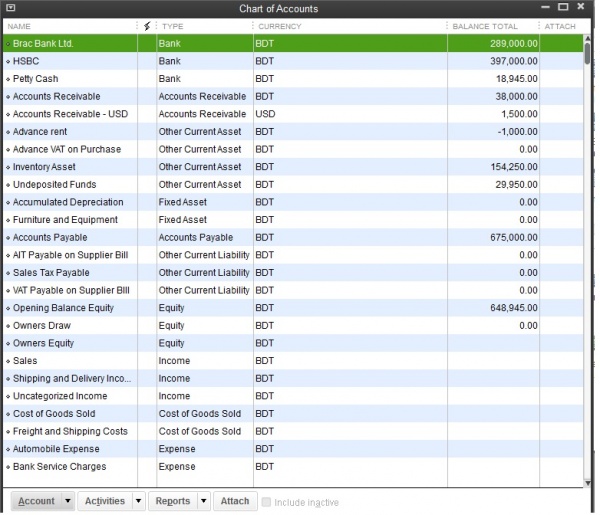Click the diamond icon beside Inventory Asset
Viewport: 600px width, 515px height.
[8, 167]
